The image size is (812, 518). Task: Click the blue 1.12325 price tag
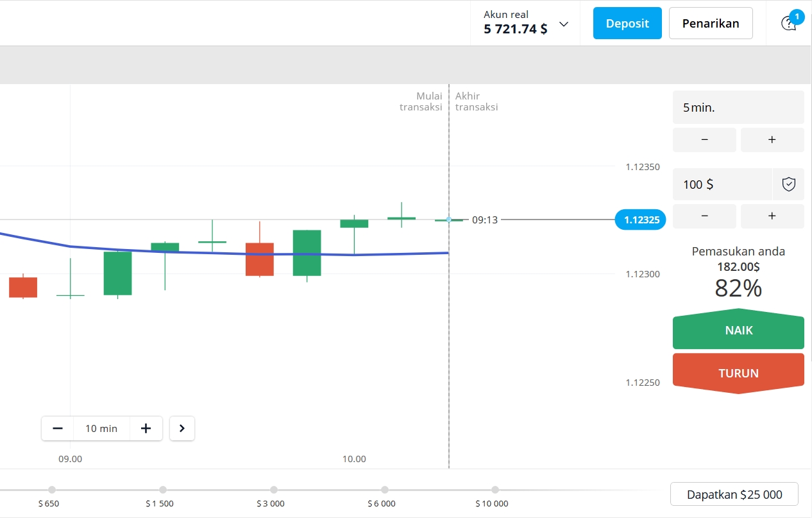pos(640,220)
